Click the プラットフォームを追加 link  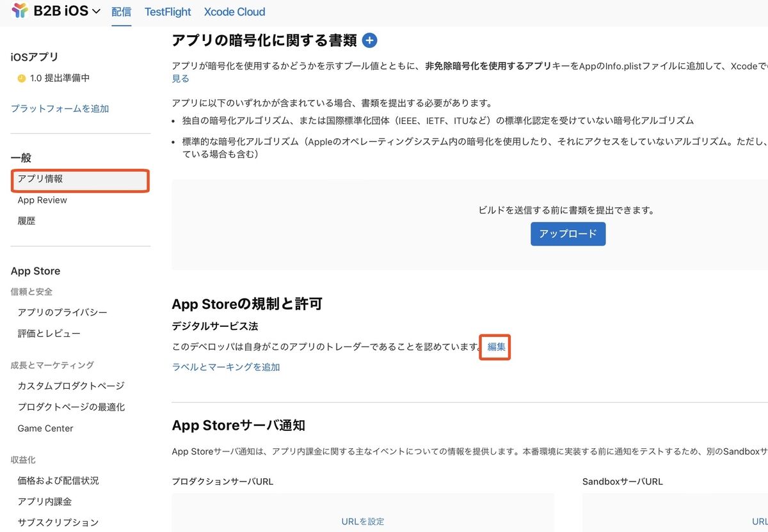tap(60, 109)
